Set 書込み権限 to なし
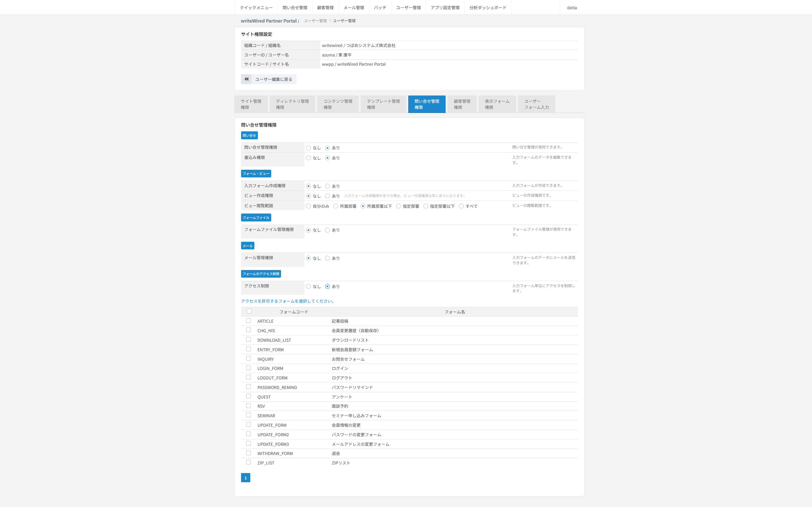This screenshot has width=812, height=507. tap(308, 158)
